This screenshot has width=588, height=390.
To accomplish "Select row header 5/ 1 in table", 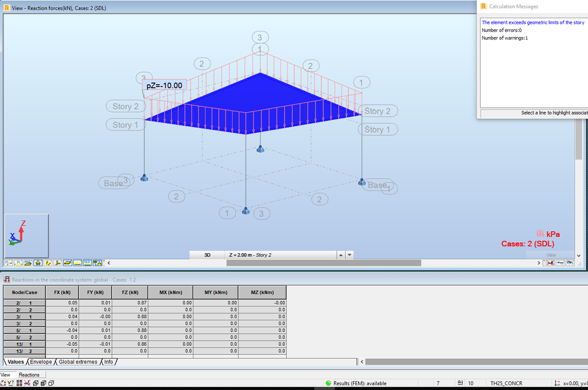I will (24, 330).
